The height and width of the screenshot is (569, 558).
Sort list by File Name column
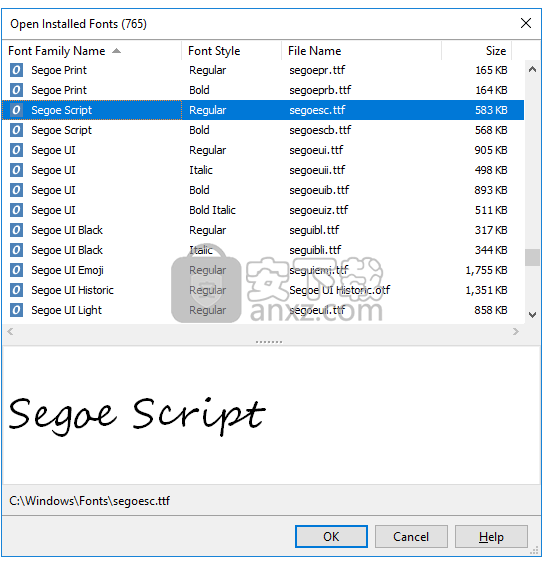(361, 51)
